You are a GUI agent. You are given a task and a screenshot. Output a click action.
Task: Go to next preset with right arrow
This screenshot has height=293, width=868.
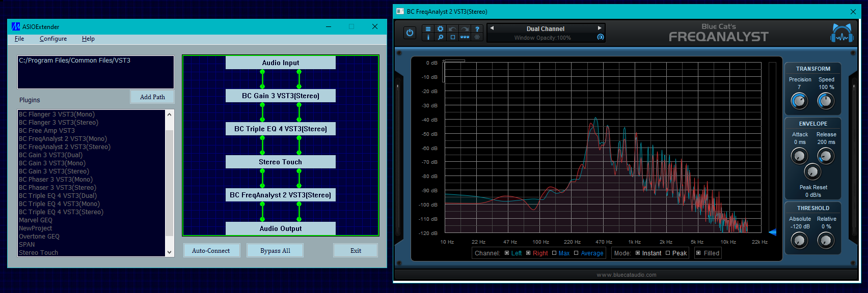pos(600,28)
